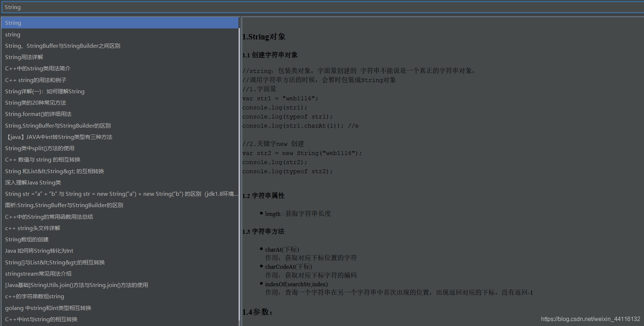Click the 'indexOf(searchStr,index)' bullet item
Viewport: 644px width, 326px height.
[x=296, y=284]
